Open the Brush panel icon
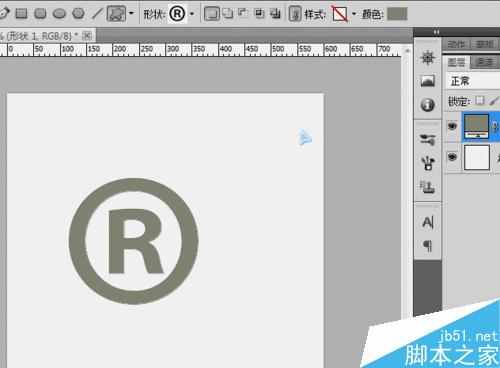The image size is (500, 368). tap(428, 163)
